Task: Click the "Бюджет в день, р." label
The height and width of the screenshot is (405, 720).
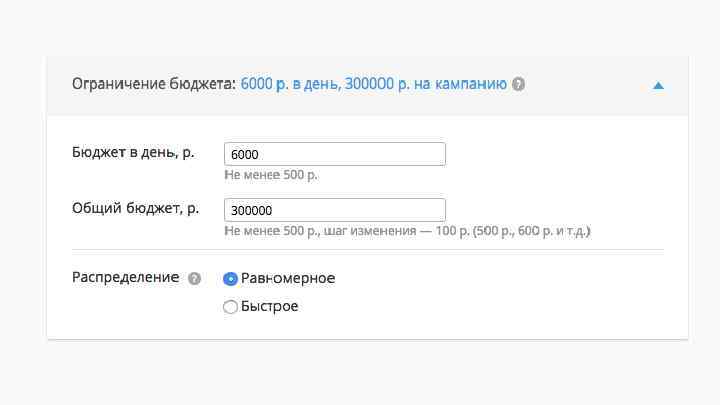Action: tap(133, 153)
